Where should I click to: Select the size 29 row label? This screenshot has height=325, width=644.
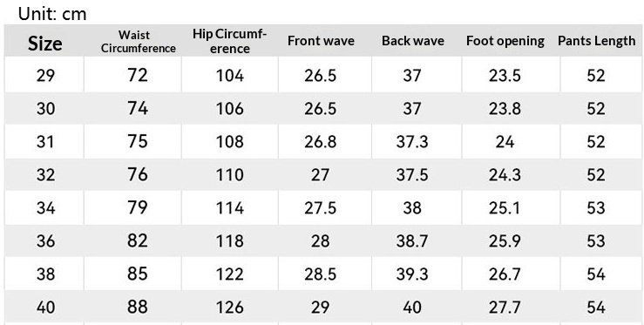point(45,76)
